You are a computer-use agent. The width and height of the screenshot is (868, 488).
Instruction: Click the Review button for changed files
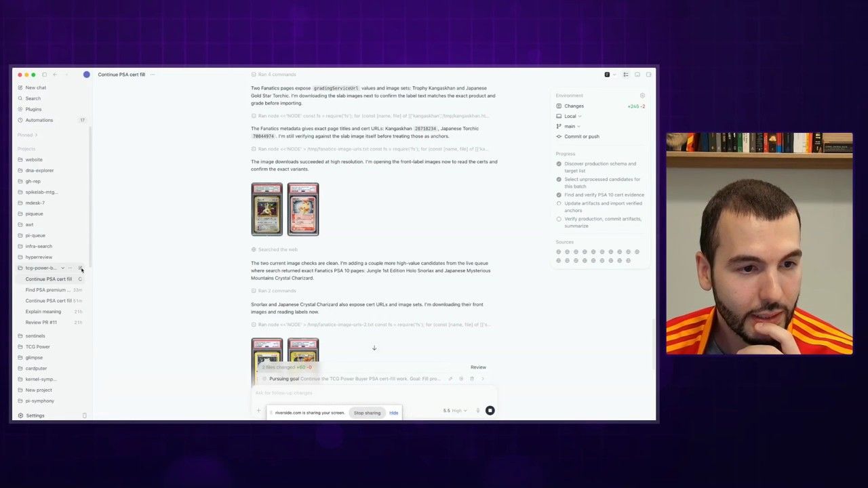coord(478,367)
